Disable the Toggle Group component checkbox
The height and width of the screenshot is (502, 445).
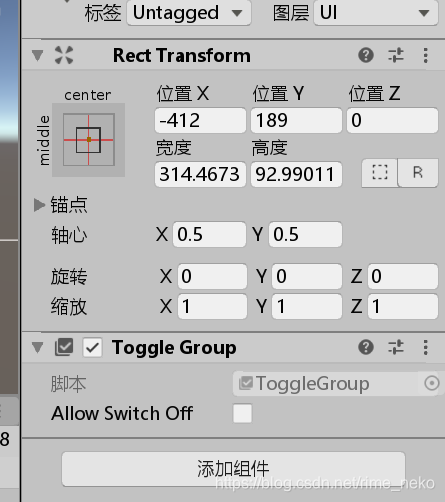(x=92, y=348)
